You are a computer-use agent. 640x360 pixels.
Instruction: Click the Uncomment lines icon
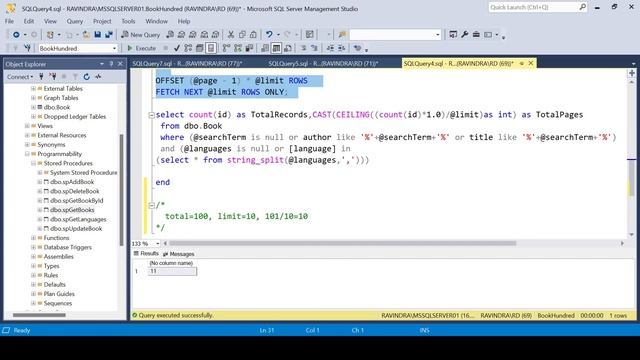[314, 48]
